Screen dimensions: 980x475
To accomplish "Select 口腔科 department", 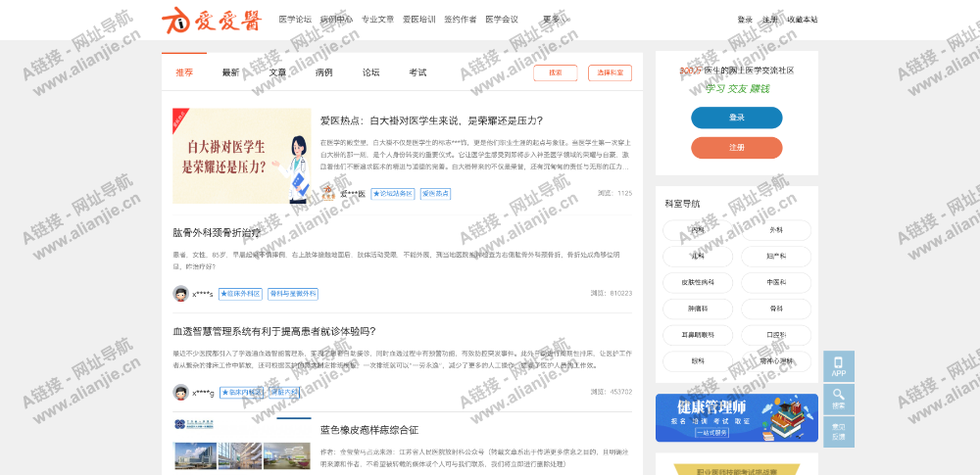I will [776, 335].
